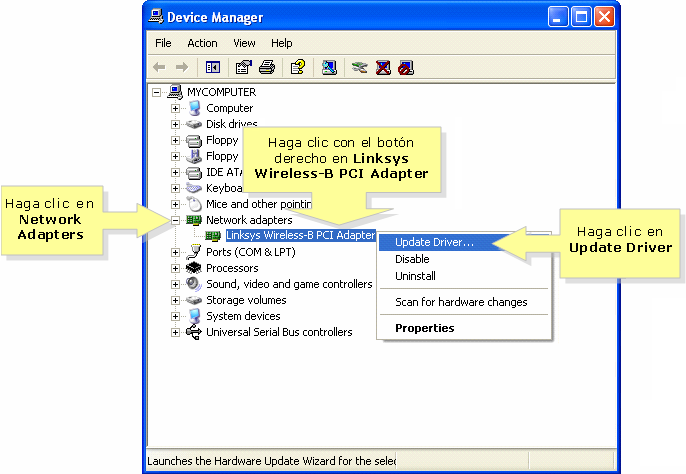Click the Disable device toolbar icon
The width and height of the screenshot is (686, 474).
406,67
